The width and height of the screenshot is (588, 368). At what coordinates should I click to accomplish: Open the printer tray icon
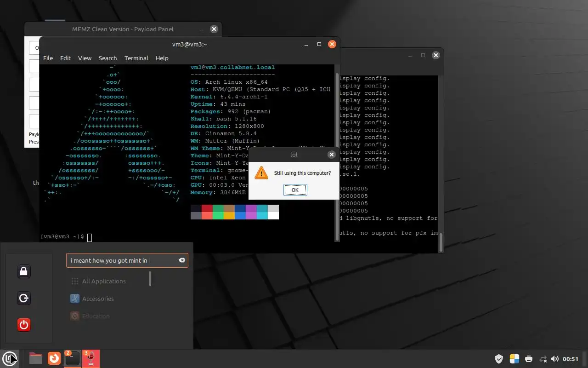[x=529, y=359]
